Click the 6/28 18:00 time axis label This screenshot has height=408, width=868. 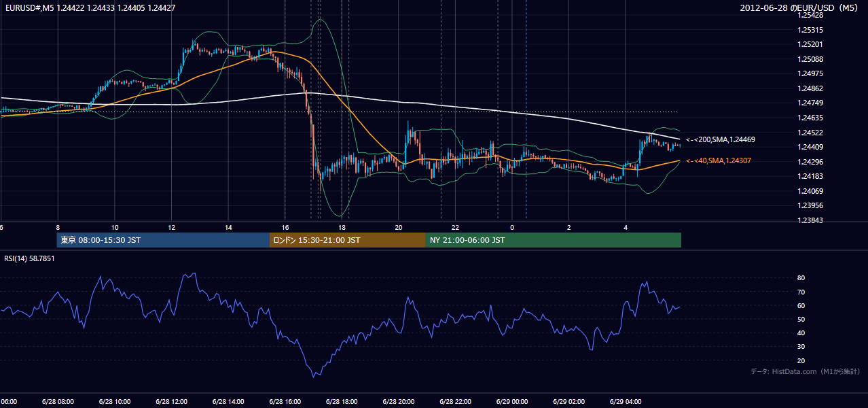(342, 401)
